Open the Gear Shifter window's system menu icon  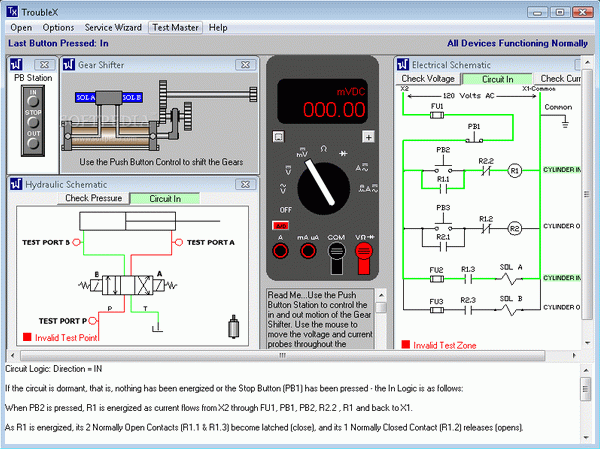pos(68,65)
